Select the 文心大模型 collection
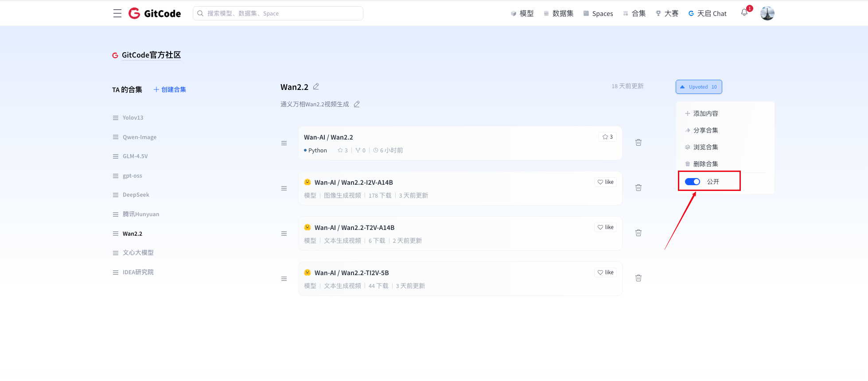868x381 pixels. [x=138, y=253]
